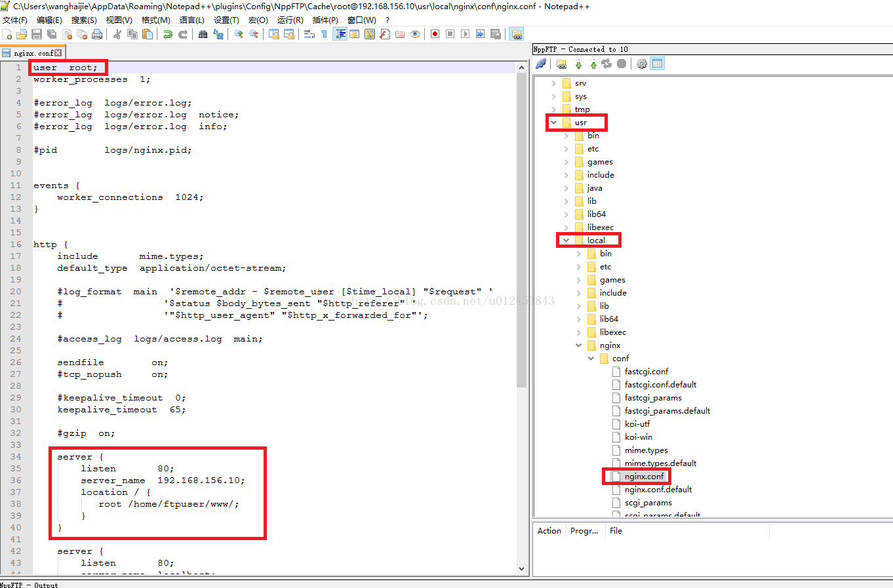Click the Undo arrow icon
Image resolution: width=893 pixels, height=588 pixels.
click(168, 34)
